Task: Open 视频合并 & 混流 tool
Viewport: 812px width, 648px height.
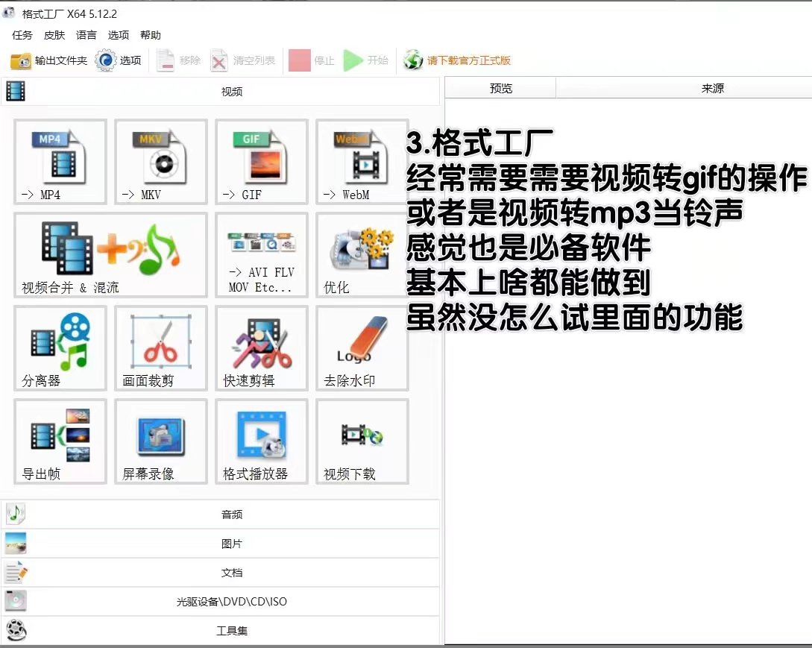Action: (x=111, y=255)
